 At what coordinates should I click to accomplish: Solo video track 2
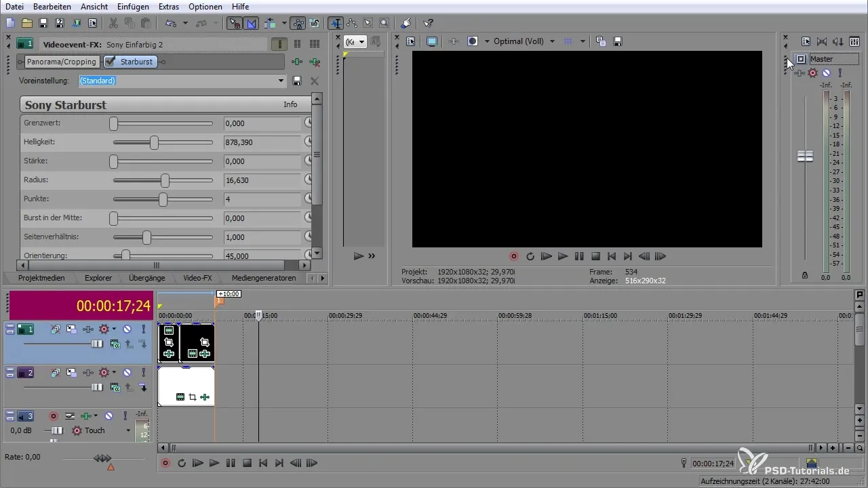tap(143, 372)
